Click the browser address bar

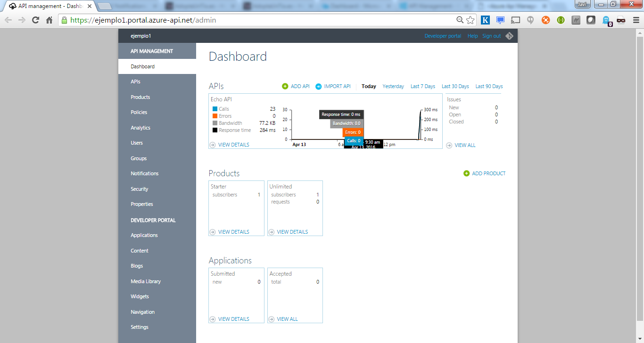(236, 21)
